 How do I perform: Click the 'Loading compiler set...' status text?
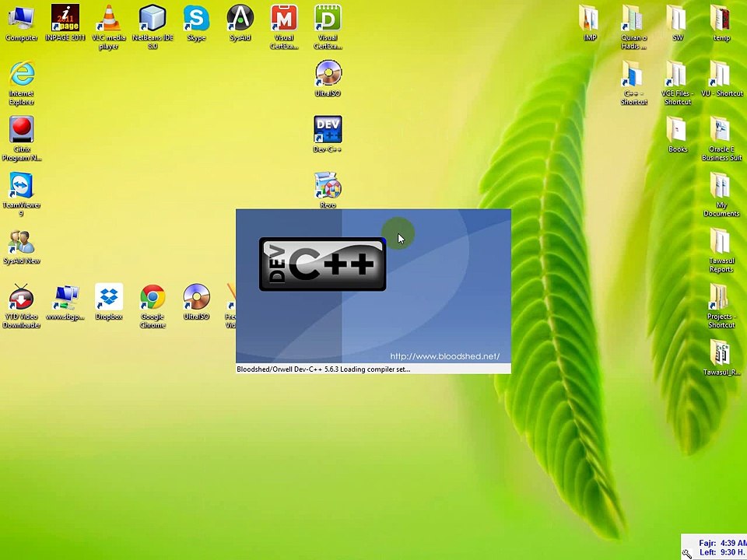click(375, 369)
